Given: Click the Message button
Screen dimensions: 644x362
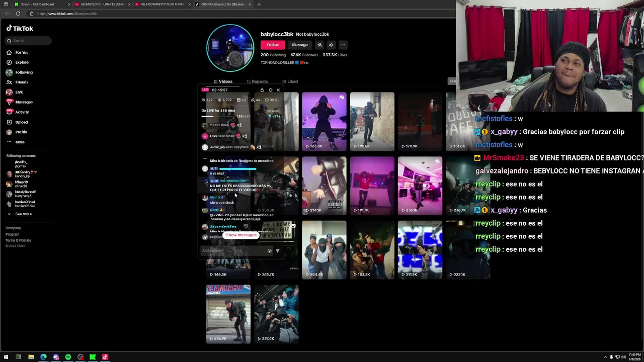Looking at the screenshot, I should click(x=300, y=45).
